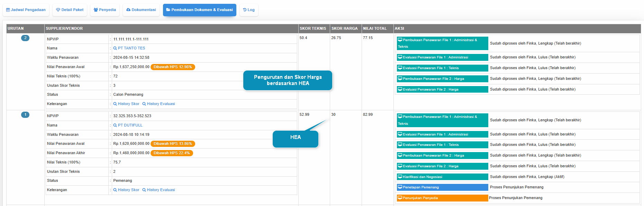Open Evaluasi Penawaran File 1 Teknis for PT TANTO TES
This screenshot has height=206, width=644.
[x=442, y=68]
